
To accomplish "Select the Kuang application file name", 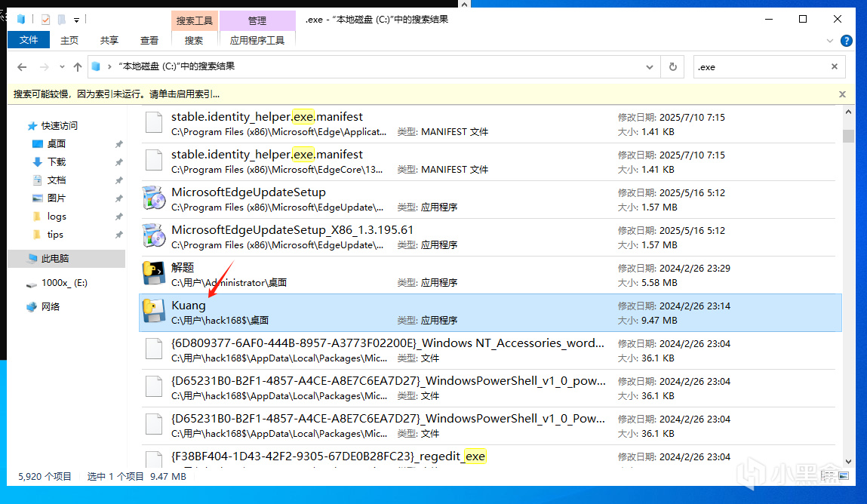I will click(x=189, y=305).
